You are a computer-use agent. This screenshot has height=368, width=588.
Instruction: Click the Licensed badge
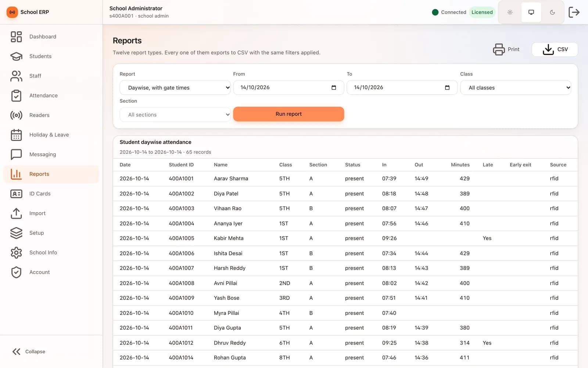(x=482, y=12)
